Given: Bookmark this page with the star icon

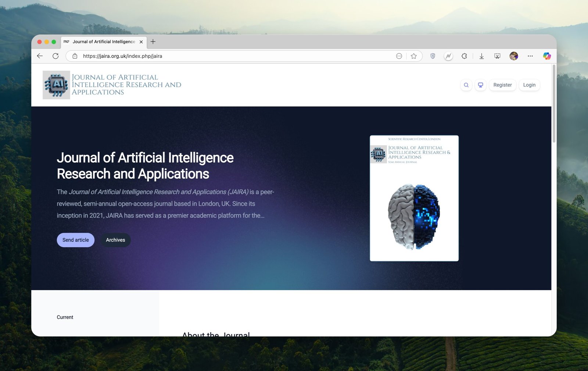Looking at the screenshot, I should [414, 56].
